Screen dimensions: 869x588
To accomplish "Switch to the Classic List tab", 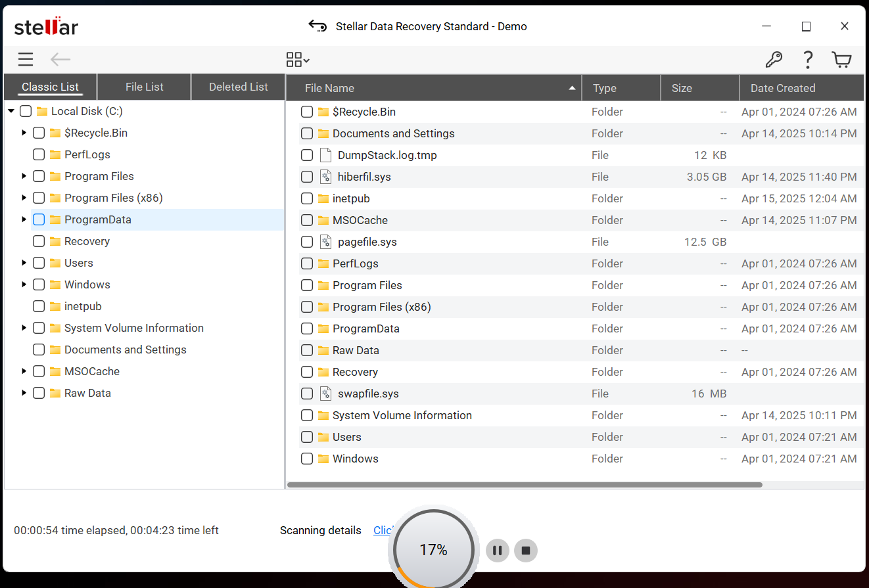I will coord(51,87).
